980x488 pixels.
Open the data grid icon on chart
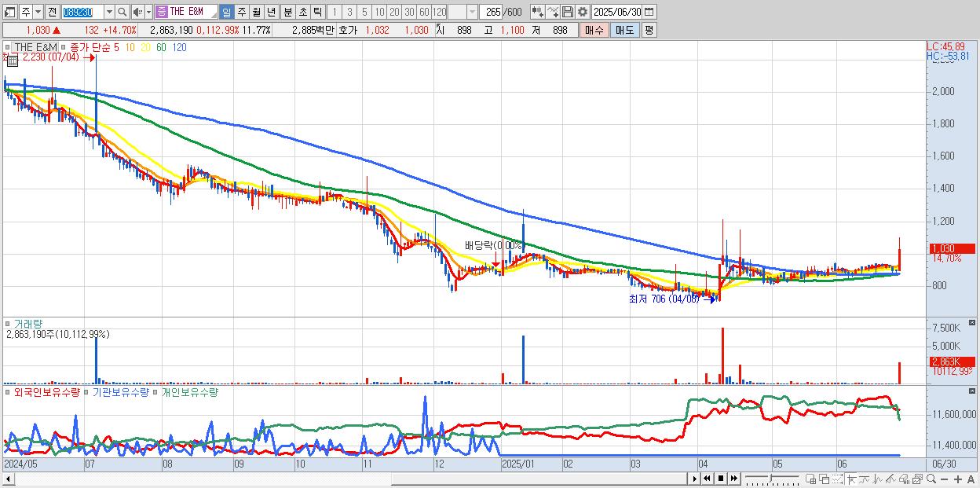[x=13, y=61]
